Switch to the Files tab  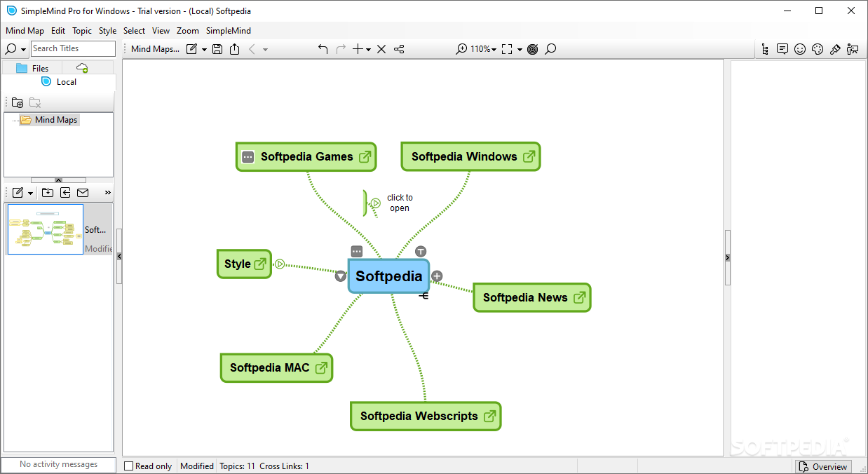point(32,68)
